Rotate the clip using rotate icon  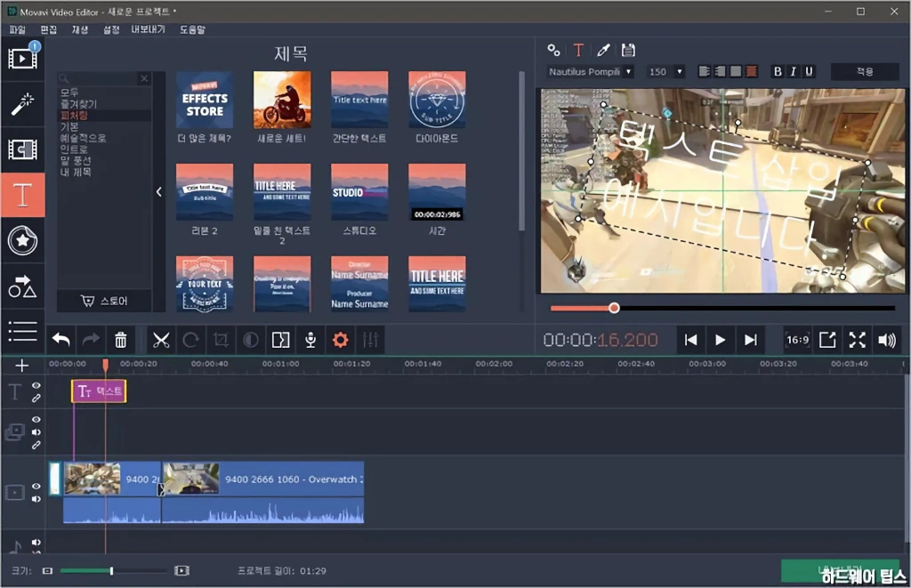[190, 339]
